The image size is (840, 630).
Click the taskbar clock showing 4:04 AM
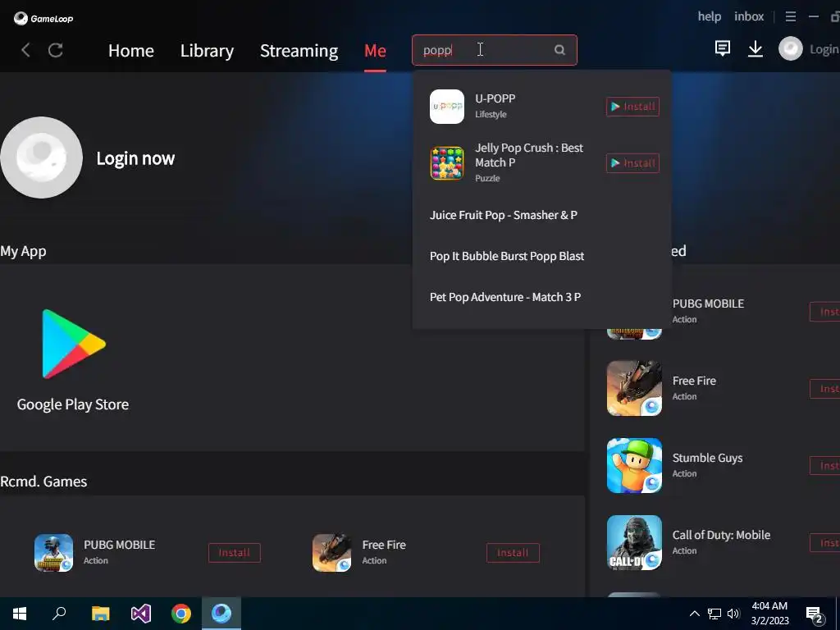(769, 614)
